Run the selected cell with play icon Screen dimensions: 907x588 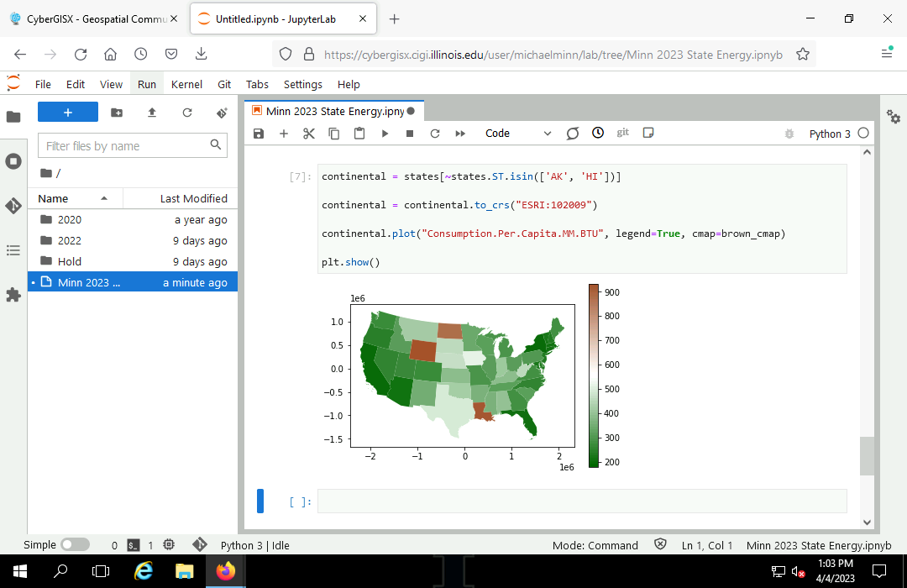click(x=385, y=134)
